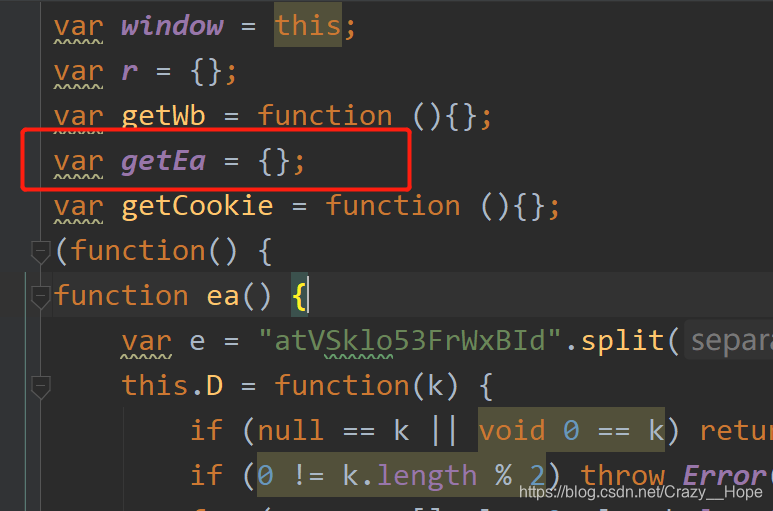Image resolution: width=773 pixels, height=511 pixels.
Task: Fold the this.D function block
Action: (x=40, y=387)
